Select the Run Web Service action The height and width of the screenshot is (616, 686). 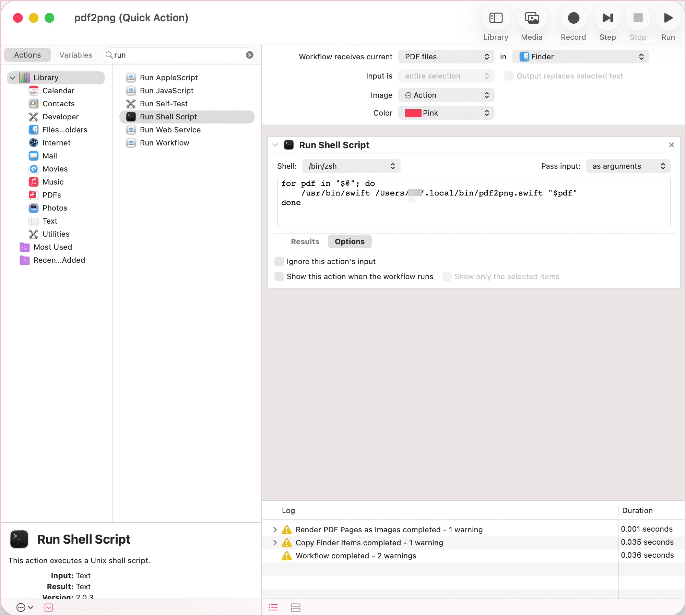pos(170,130)
